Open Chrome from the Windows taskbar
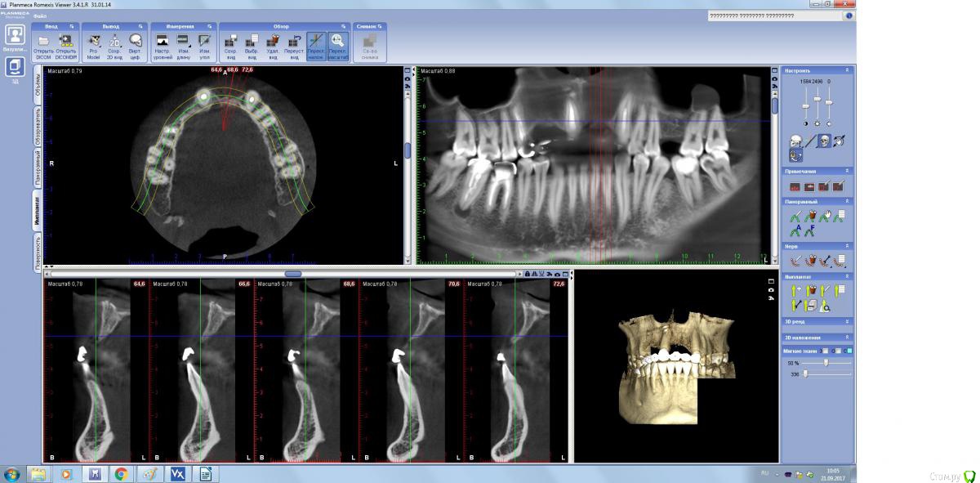This screenshot has width=980, height=483. pyautogui.click(x=121, y=473)
